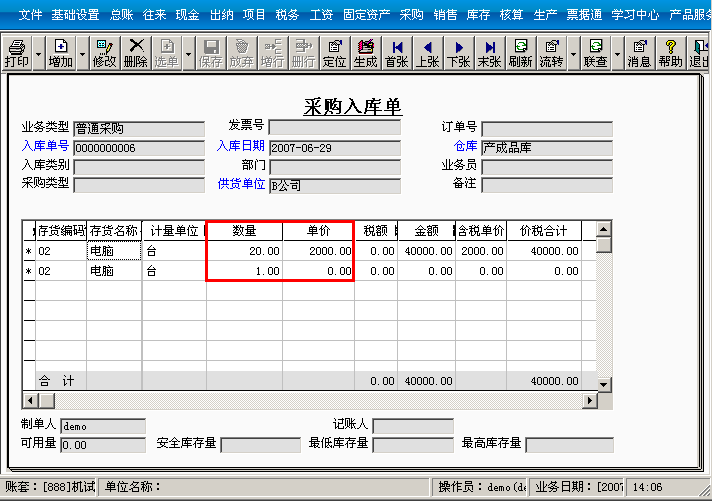
Task: Click the 打印 printer icon
Action: pos(17,54)
